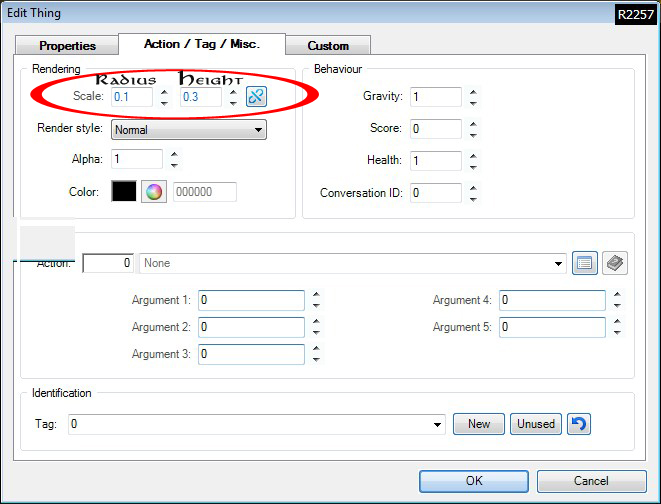Click the New tag button

[x=479, y=424]
